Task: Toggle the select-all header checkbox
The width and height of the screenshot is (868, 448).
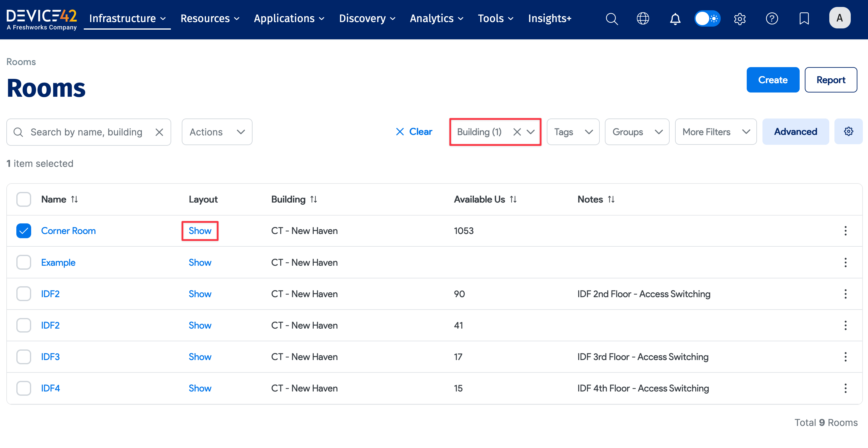Action: [x=24, y=200]
